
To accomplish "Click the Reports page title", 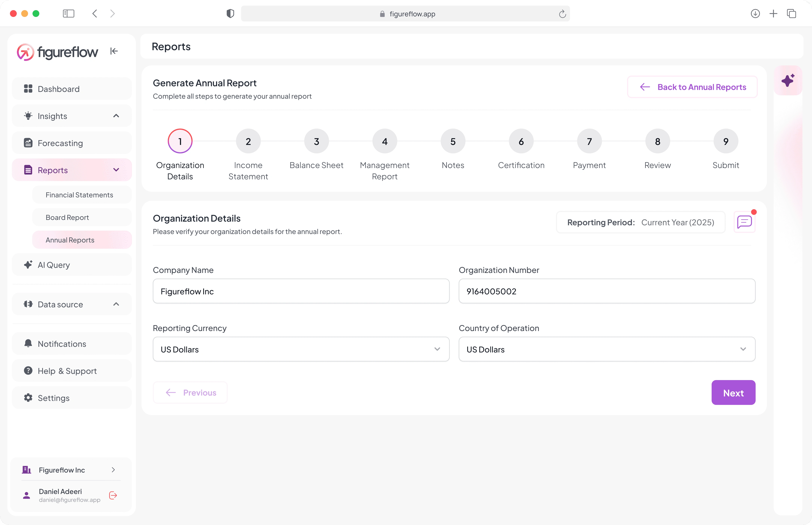I will click(171, 46).
